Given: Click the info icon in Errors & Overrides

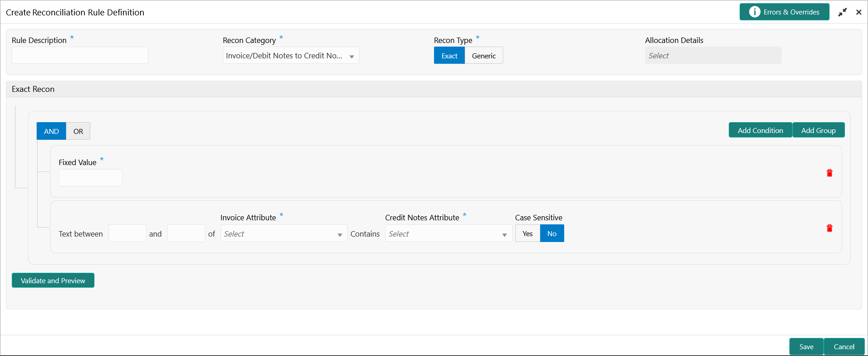Looking at the screenshot, I should coord(755,12).
